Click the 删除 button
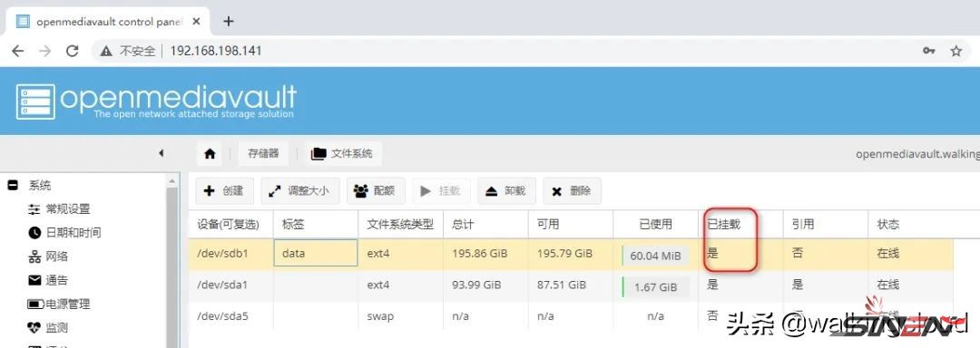Image resolution: width=980 pixels, height=348 pixels. [x=572, y=191]
